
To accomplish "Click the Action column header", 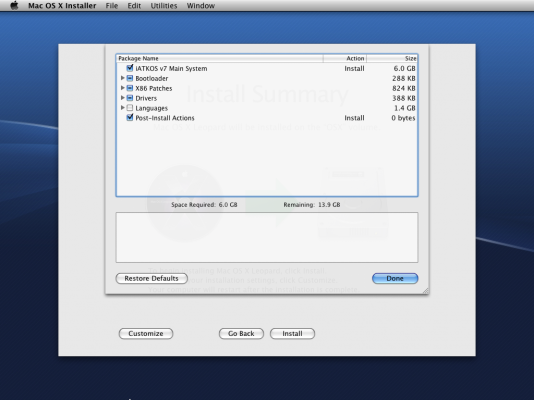I will click(345, 59).
